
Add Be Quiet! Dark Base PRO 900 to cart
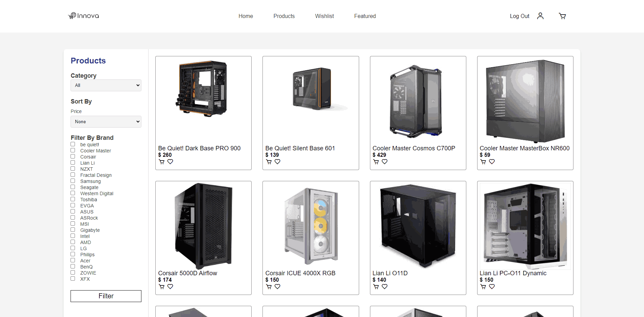coord(162,162)
